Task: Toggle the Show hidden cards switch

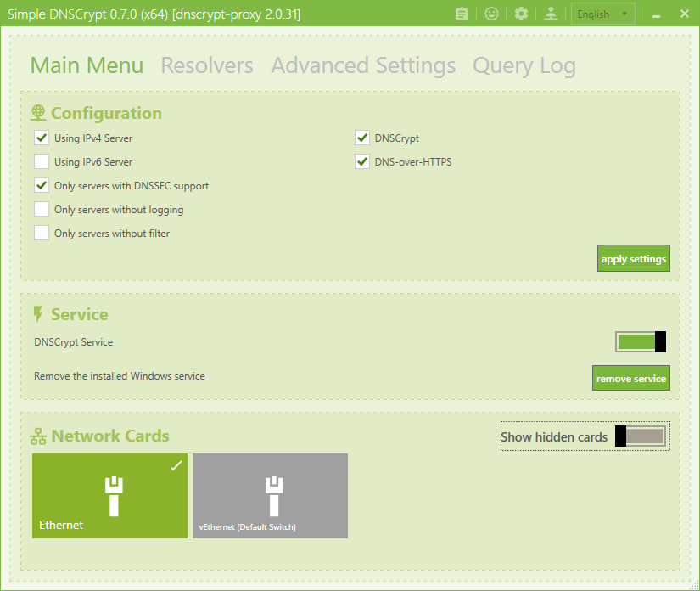Action: [641, 436]
